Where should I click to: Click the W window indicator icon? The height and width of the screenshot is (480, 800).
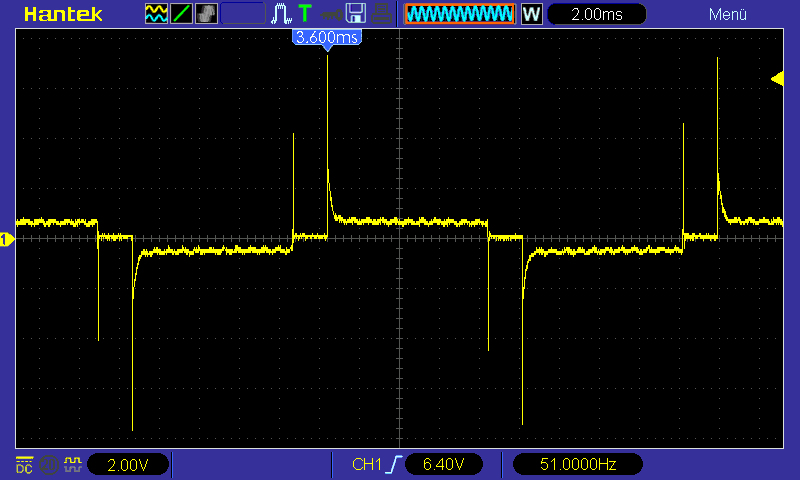click(x=531, y=14)
